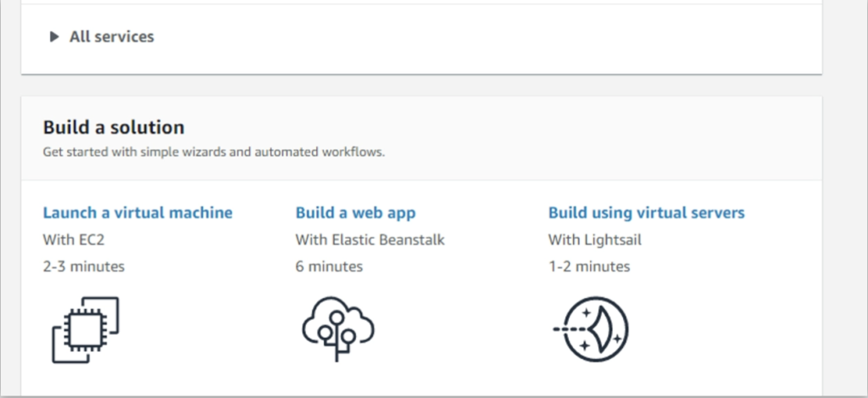The width and height of the screenshot is (868, 398).
Task: Click the With Elastic Beanstalk subtitle
Action: tap(370, 240)
